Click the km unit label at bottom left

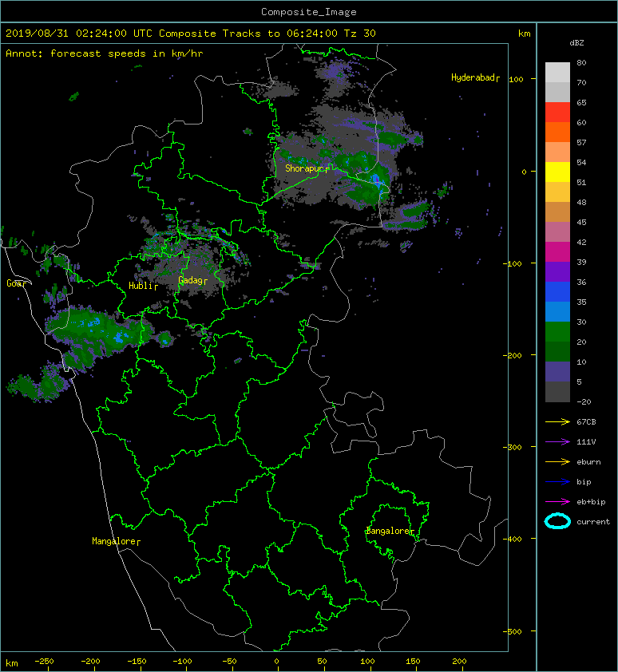[12, 663]
